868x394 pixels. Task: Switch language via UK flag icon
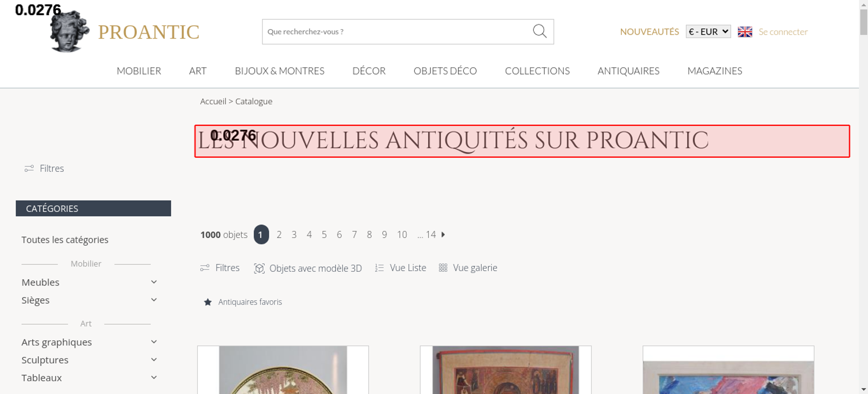coord(745,32)
